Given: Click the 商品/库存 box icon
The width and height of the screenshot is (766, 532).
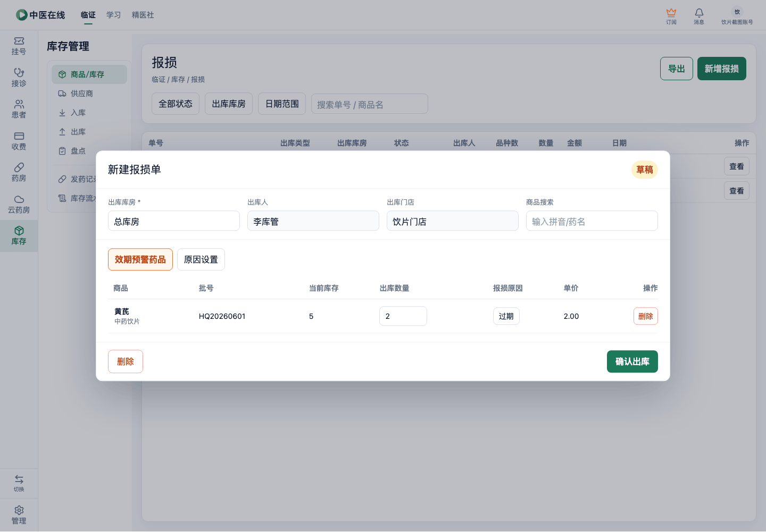Looking at the screenshot, I should pos(62,74).
